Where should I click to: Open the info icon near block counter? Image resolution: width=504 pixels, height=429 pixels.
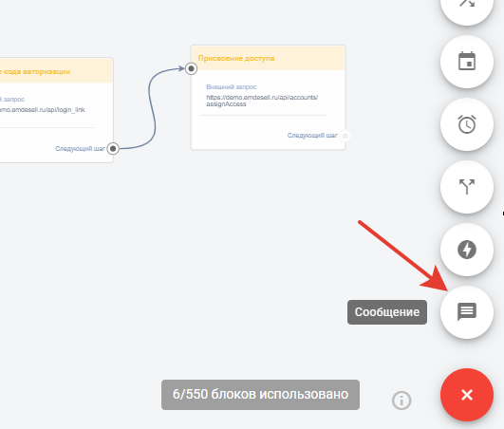[x=401, y=401]
